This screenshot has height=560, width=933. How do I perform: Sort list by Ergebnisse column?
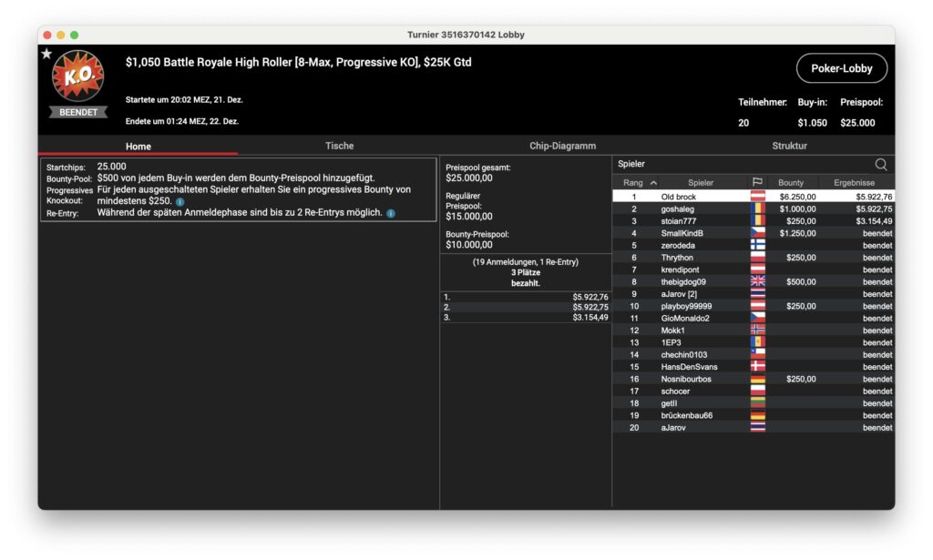(854, 183)
